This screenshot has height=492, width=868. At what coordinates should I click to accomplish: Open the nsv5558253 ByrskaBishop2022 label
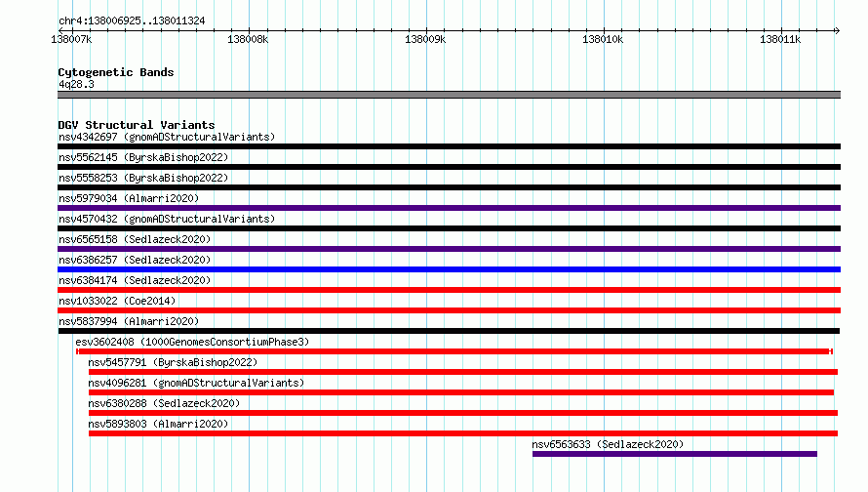pyautogui.click(x=143, y=178)
